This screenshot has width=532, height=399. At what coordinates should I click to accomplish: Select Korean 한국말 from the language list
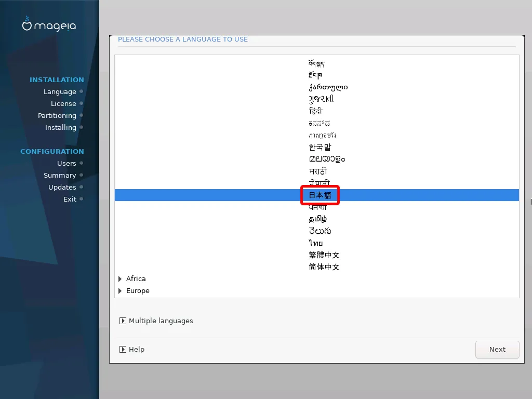click(x=320, y=147)
